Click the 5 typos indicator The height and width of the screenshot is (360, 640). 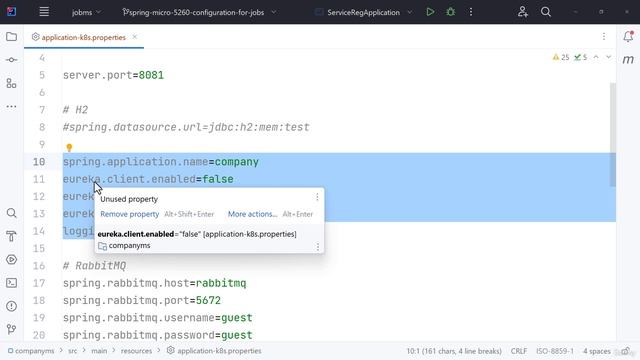tap(580, 57)
